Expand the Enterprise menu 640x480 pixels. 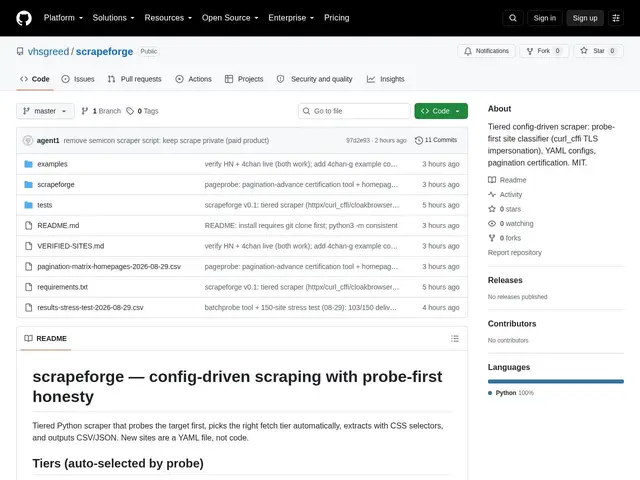pos(291,18)
